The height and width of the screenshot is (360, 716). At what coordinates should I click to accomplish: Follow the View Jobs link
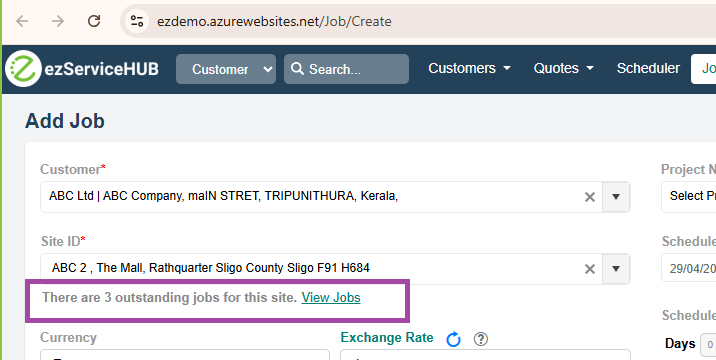[x=331, y=297]
